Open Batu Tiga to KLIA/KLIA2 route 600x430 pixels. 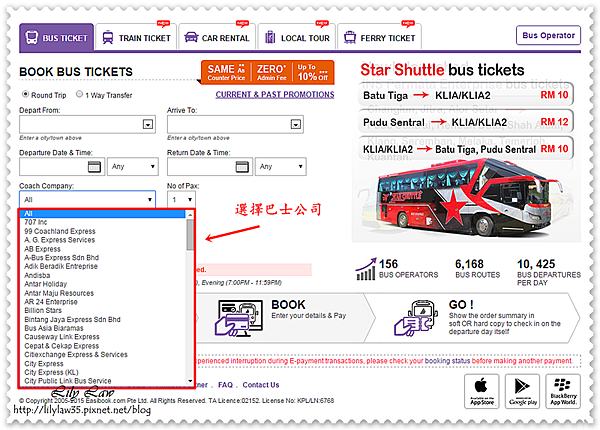pyautogui.click(x=466, y=95)
